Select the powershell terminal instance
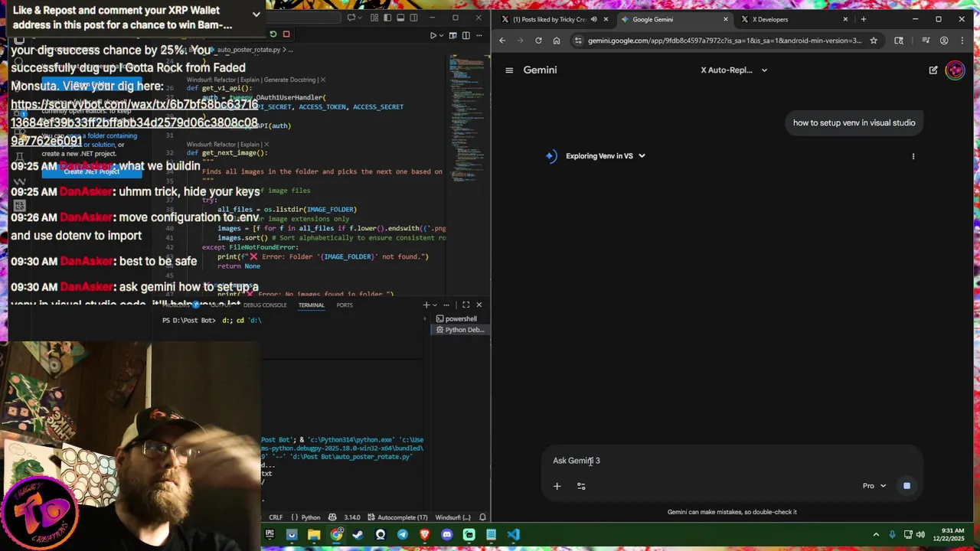This screenshot has height=551, width=980. (460, 319)
